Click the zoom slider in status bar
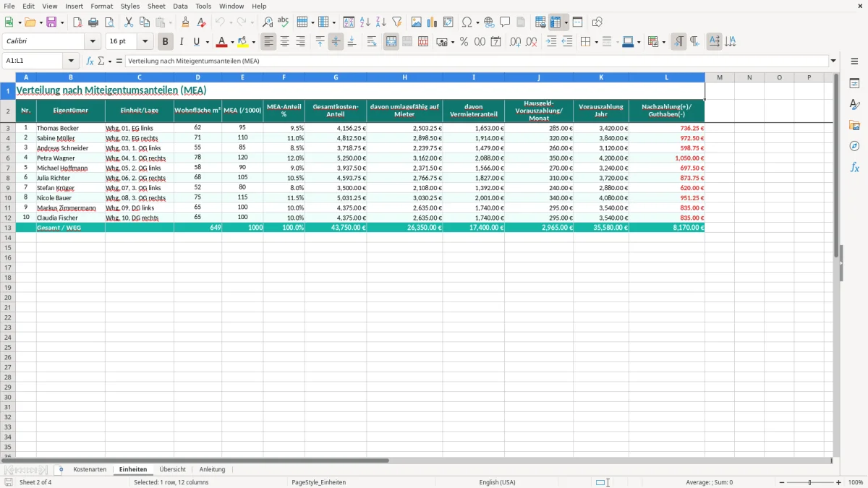 pos(810,482)
